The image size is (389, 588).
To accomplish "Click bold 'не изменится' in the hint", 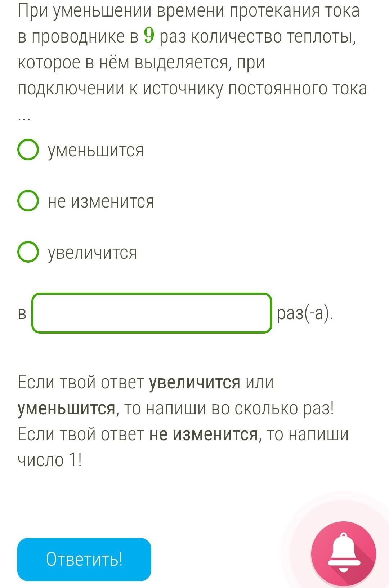I will click(x=204, y=434).
